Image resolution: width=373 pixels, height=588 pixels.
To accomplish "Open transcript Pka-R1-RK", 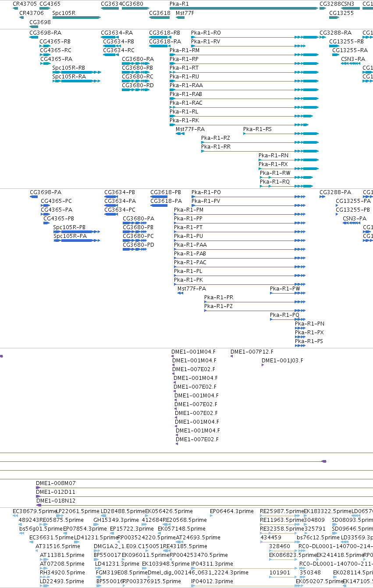I will click(x=185, y=120).
